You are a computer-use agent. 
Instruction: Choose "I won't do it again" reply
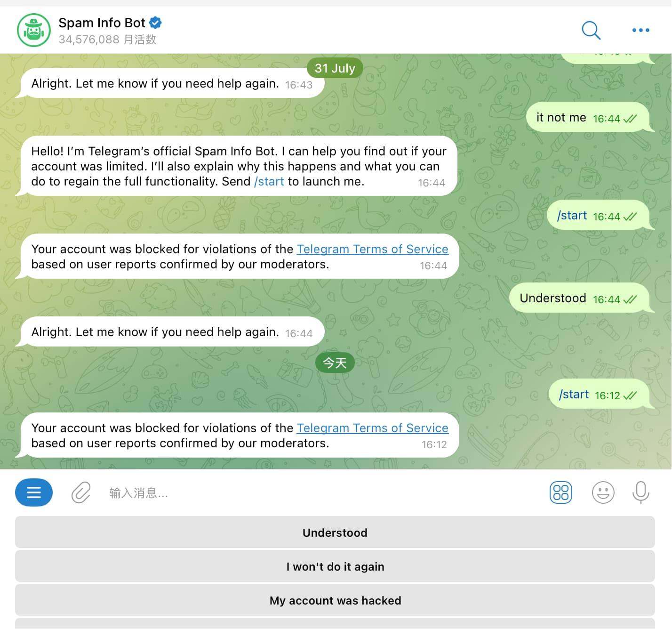335,566
